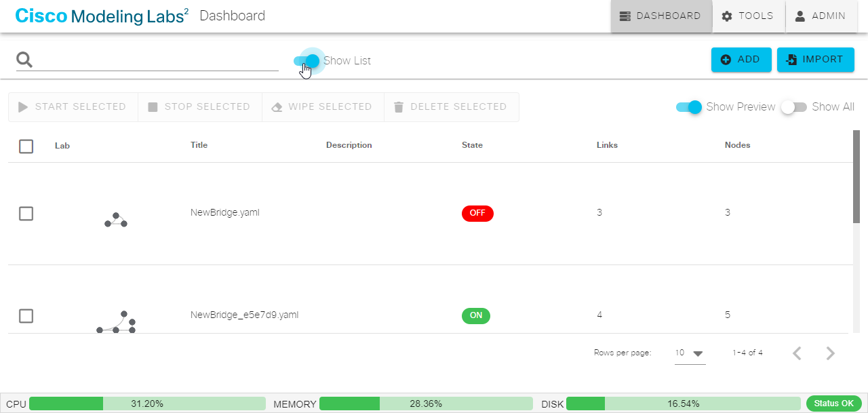Click the Status OK indicator
The height and width of the screenshot is (413, 868).
click(834, 404)
